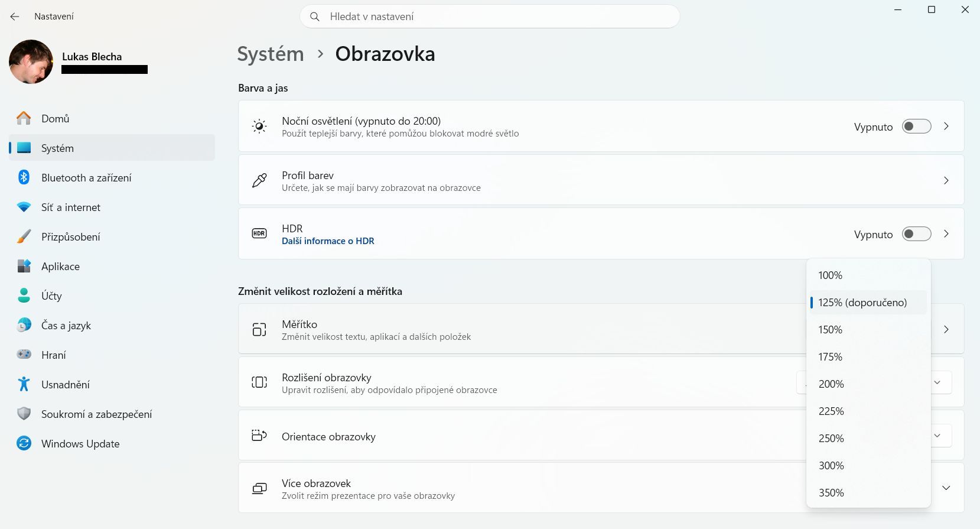Click the Lukas Blecha account name

point(92,57)
